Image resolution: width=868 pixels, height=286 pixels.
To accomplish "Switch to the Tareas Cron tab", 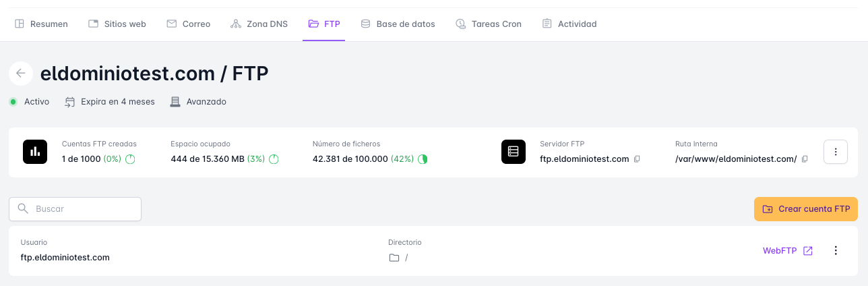I will pos(488,24).
